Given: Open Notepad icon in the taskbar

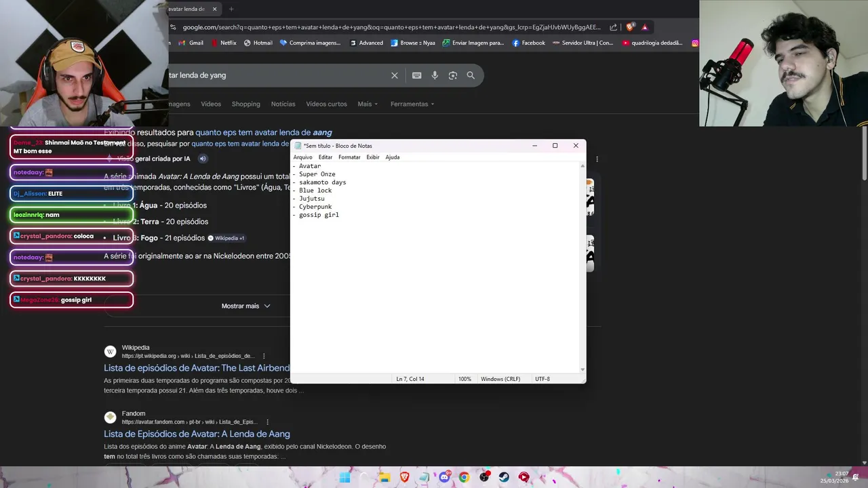Looking at the screenshot, I should point(425,477).
